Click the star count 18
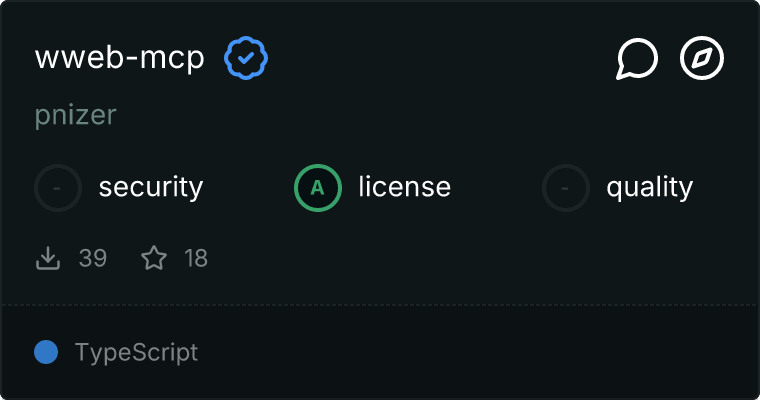This screenshot has height=400, width=760. click(x=196, y=259)
